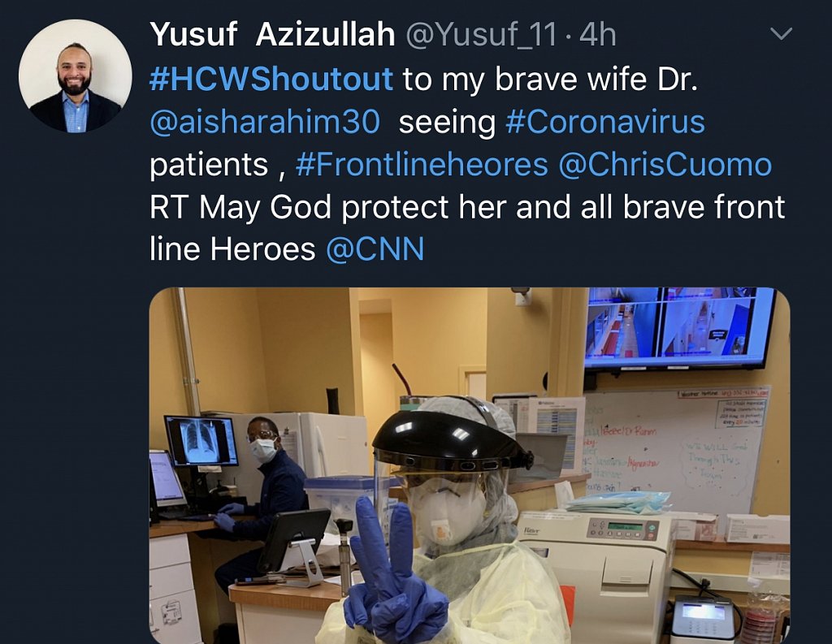Open Yusuf Azizullah's profile picture
The width and height of the screenshot is (832, 644).
tap(76, 76)
